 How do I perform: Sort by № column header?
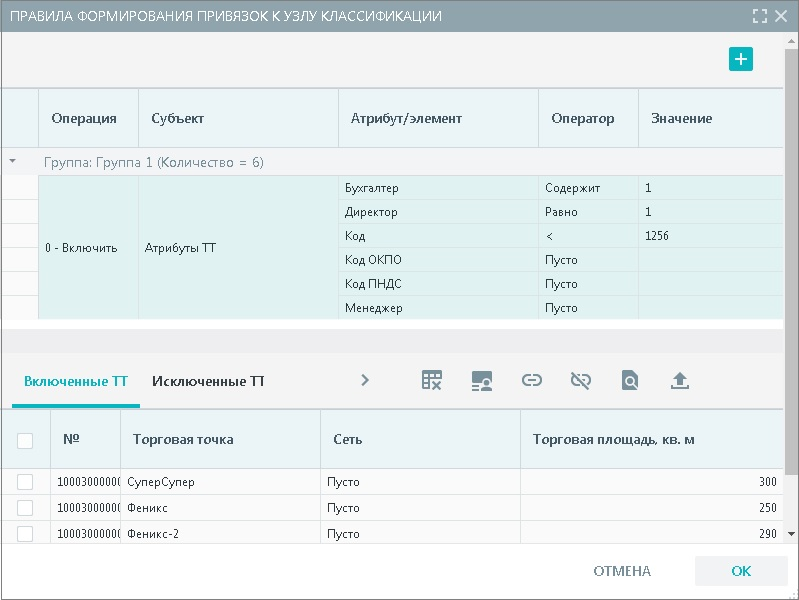tap(86, 439)
